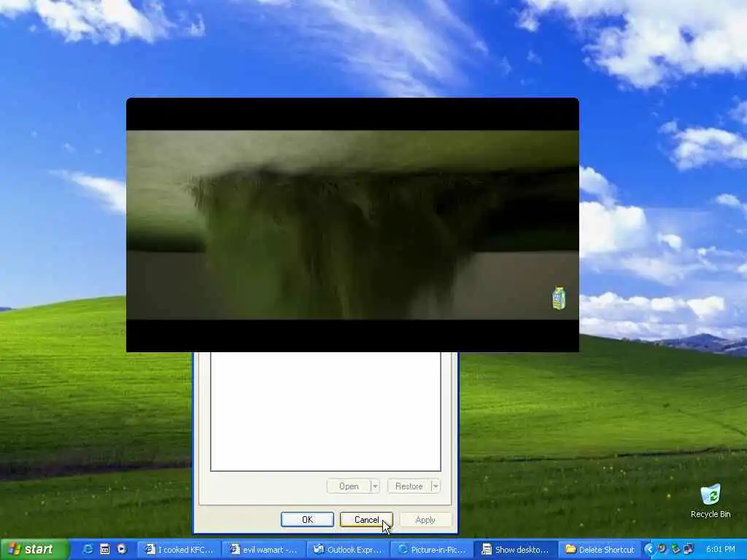
Task: Open the Start menu
Action: coord(34,549)
